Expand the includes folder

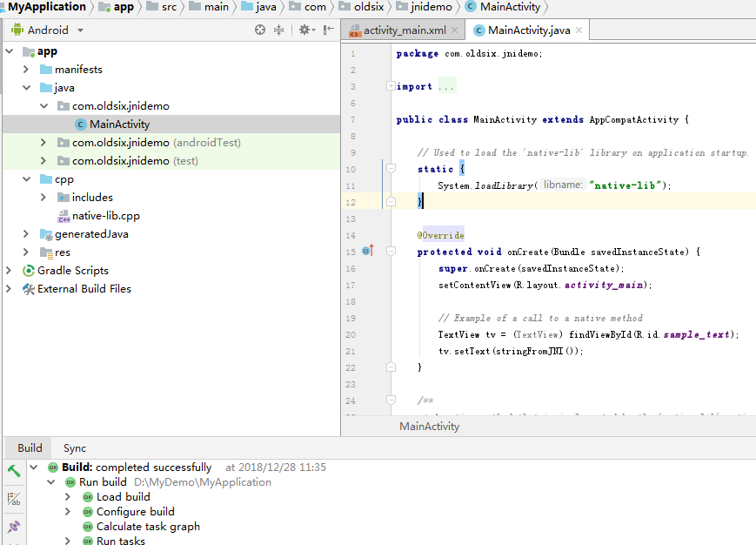pos(43,198)
